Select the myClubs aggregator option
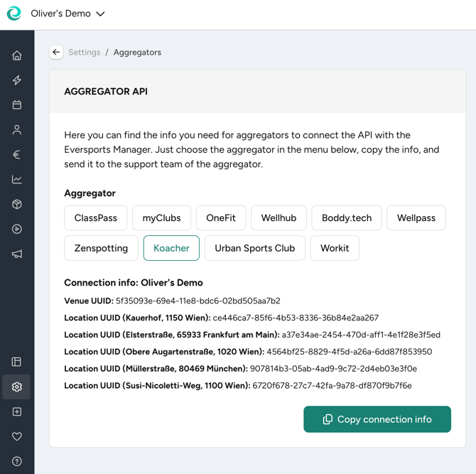 (161, 217)
